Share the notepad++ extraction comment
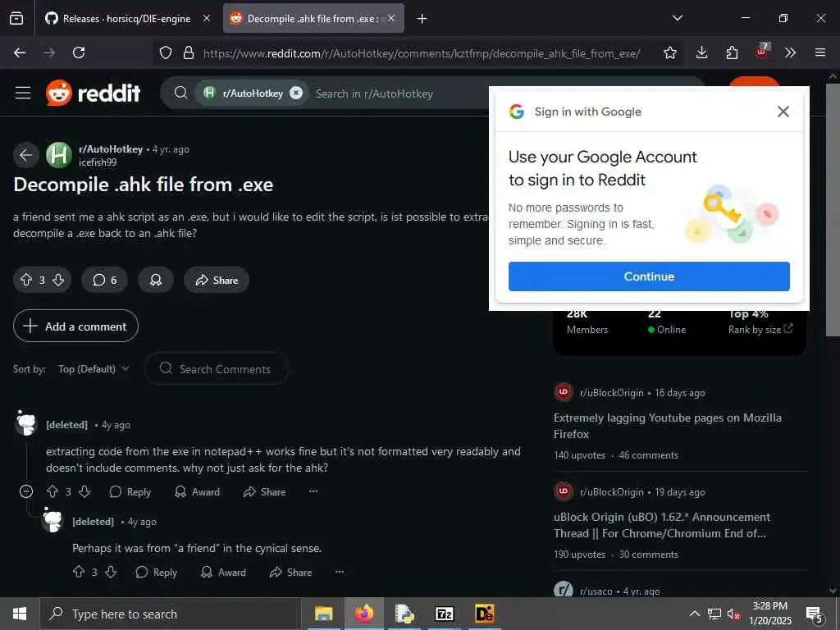The height and width of the screenshot is (630, 840). click(x=265, y=492)
